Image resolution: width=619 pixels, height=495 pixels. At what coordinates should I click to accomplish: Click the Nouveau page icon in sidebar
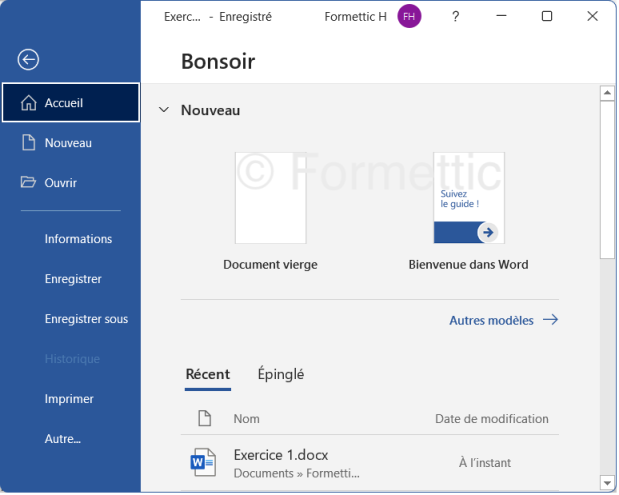click(28, 143)
